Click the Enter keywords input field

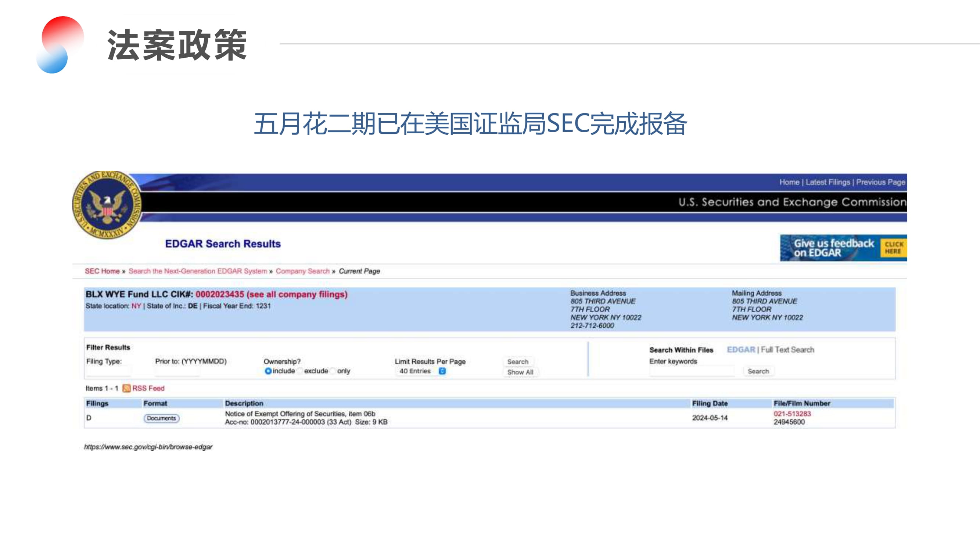coord(692,371)
